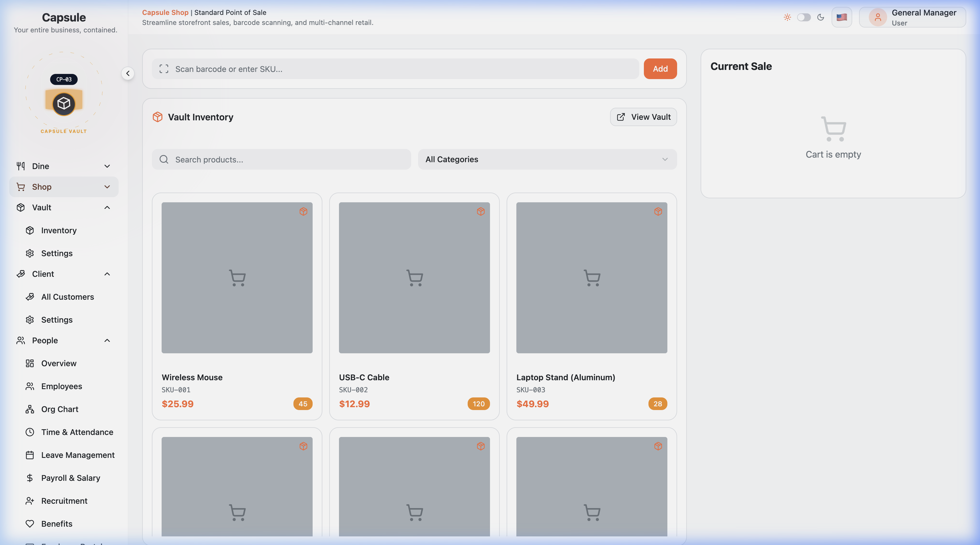
Task: Click the Vault Inventory box icon
Action: click(158, 117)
